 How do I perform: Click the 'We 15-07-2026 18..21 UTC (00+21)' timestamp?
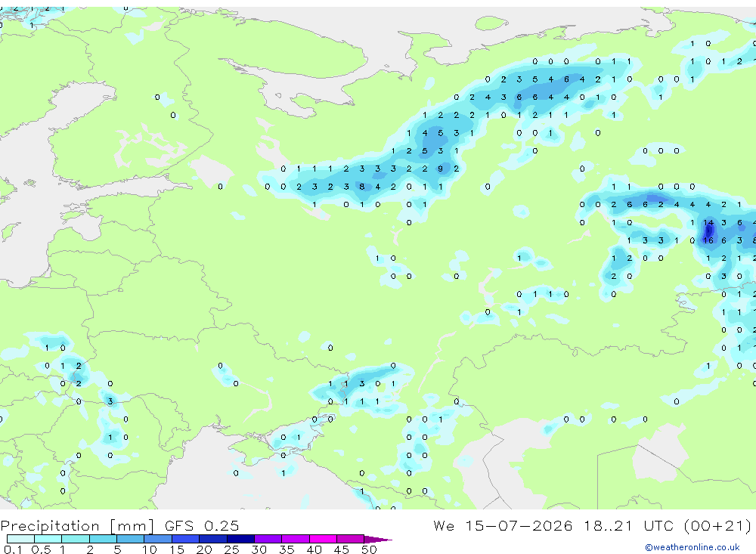[x=592, y=525]
